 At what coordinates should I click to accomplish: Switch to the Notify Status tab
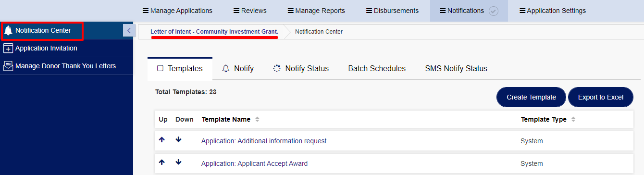point(301,68)
